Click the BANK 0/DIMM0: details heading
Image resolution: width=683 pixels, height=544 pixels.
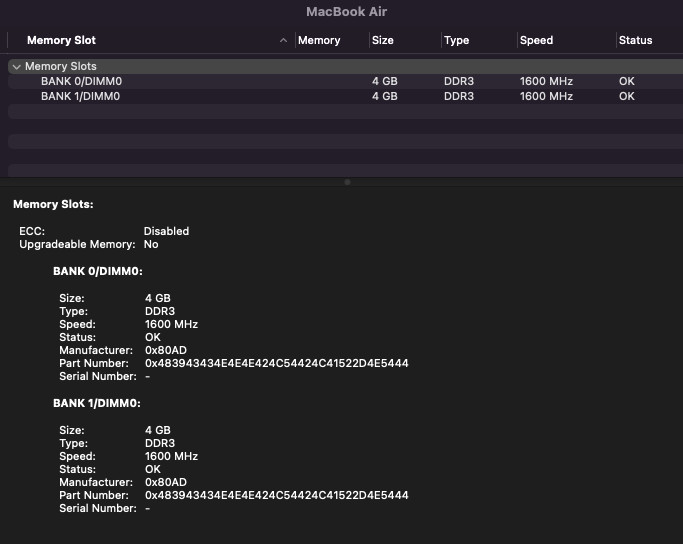click(98, 271)
